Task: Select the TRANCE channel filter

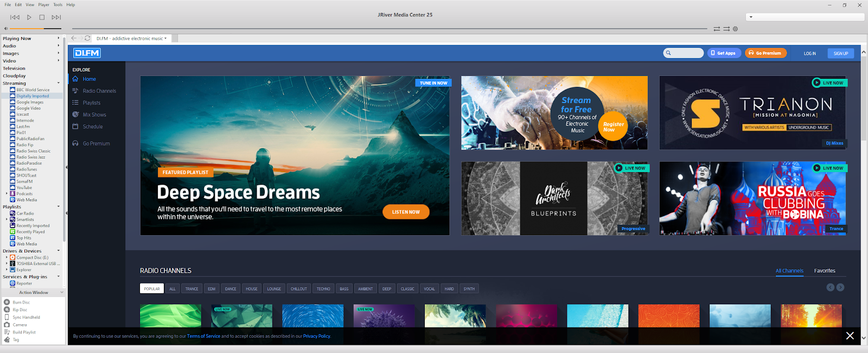Action: (x=192, y=289)
